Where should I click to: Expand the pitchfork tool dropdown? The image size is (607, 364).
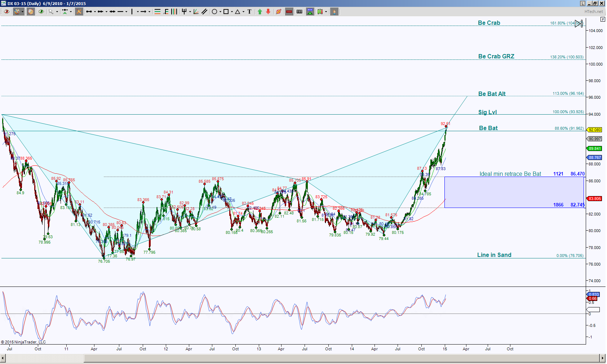pos(190,12)
